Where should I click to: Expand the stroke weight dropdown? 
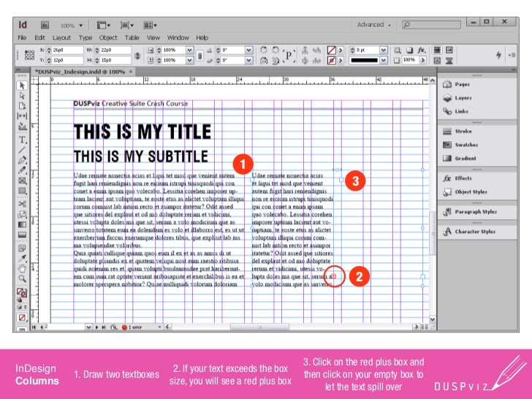point(384,50)
